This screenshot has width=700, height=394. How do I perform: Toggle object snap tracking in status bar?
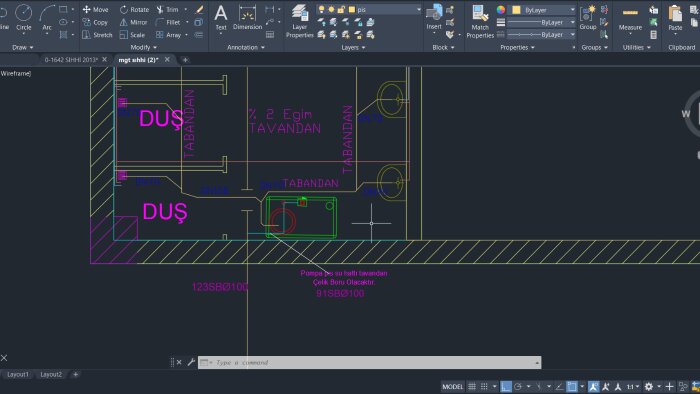559,386
